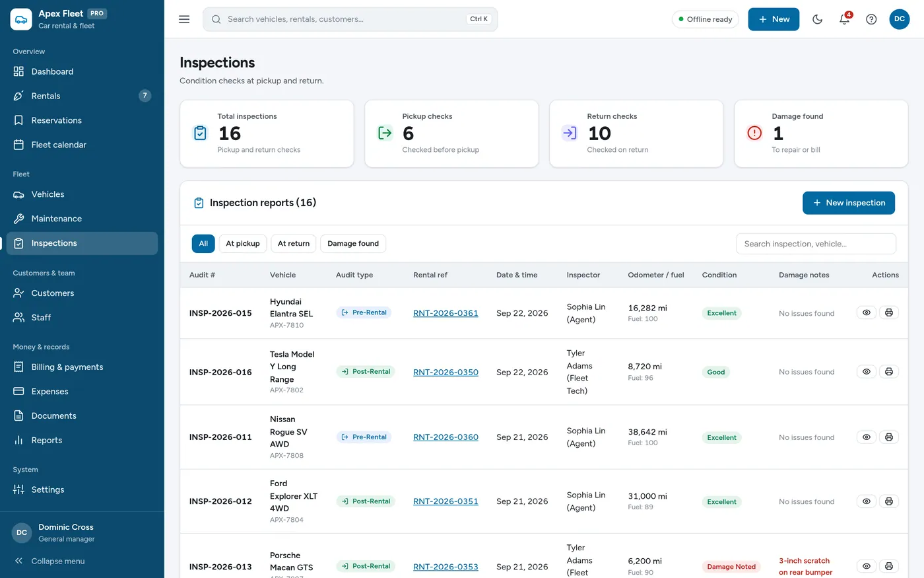
Task: Filter inspections by Damage found
Action: pos(353,244)
